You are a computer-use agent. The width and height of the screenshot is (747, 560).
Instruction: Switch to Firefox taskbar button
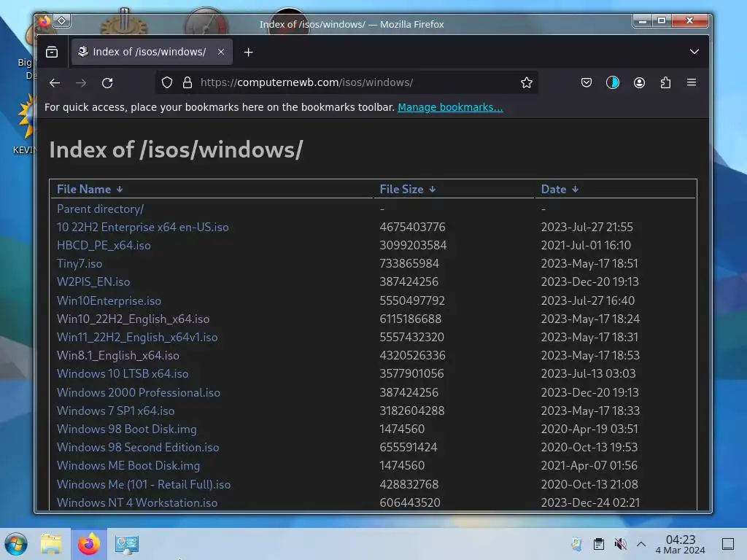(x=89, y=544)
